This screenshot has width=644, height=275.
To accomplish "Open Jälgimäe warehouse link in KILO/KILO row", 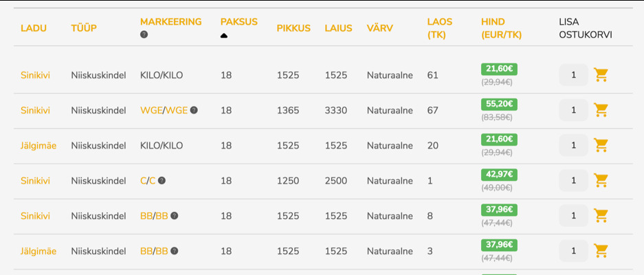I will point(38,146).
